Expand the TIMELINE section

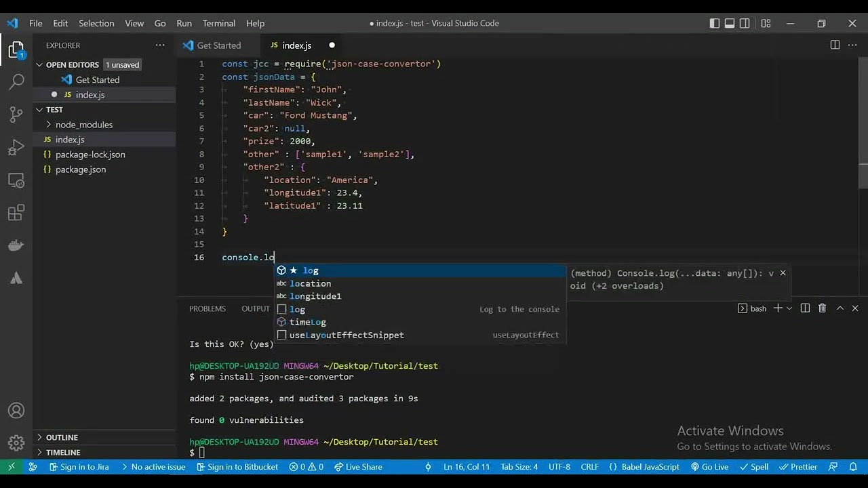63,452
